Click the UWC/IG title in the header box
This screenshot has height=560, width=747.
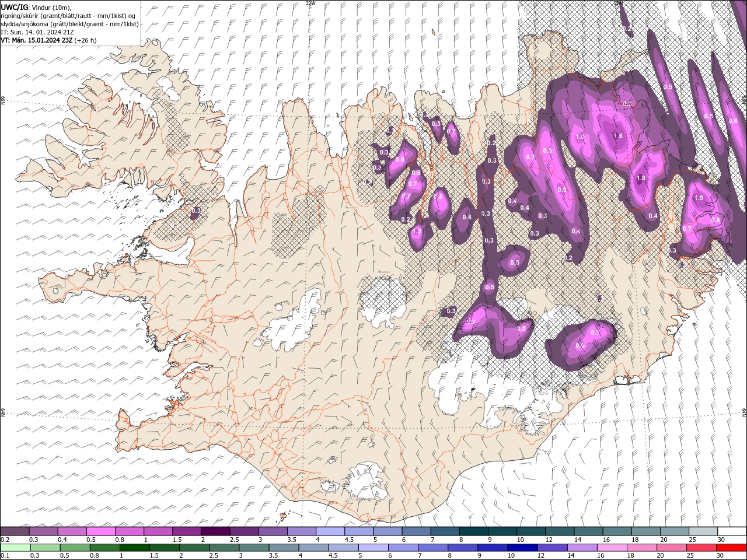click(15, 7)
